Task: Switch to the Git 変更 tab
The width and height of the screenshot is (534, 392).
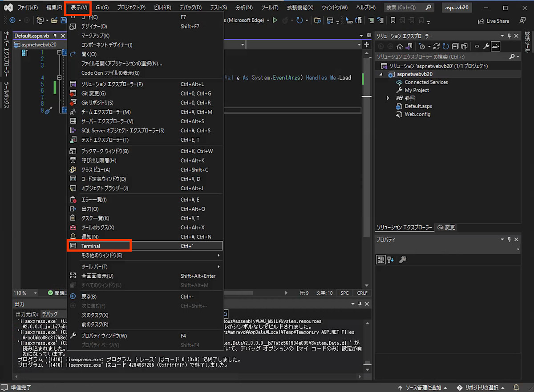Action: point(446,228)
